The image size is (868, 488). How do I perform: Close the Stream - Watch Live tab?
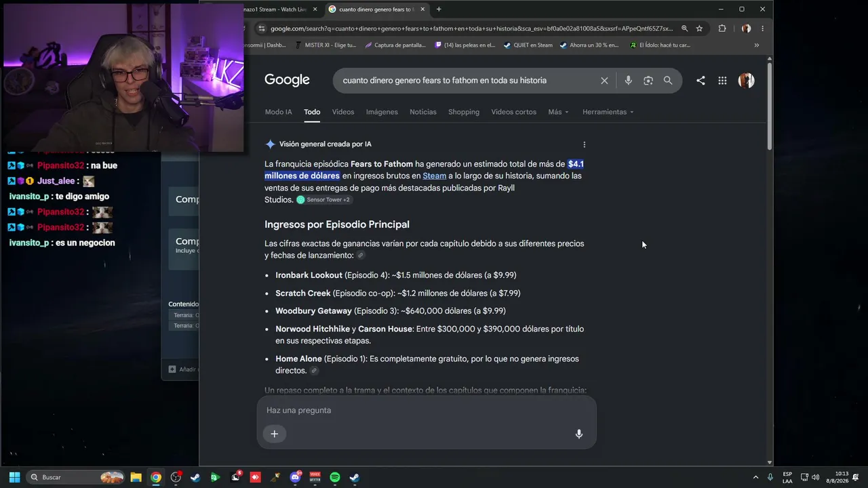click(x=315, y=9)
